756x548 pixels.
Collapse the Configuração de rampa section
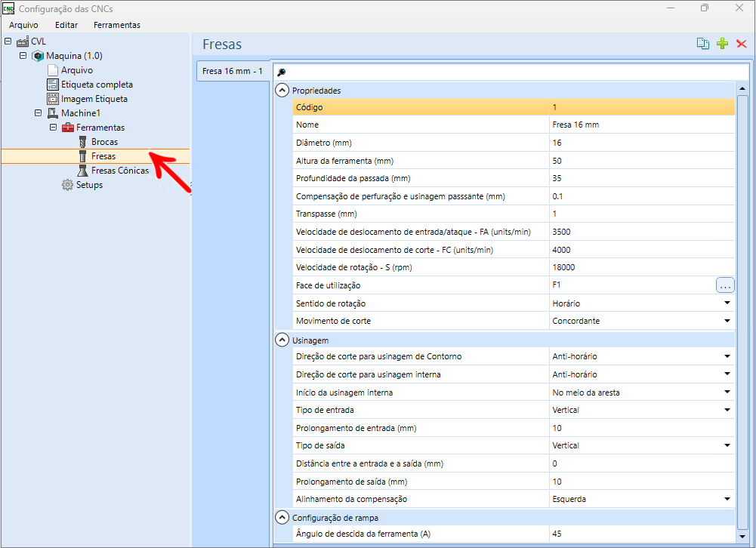[x=282, y=518]
